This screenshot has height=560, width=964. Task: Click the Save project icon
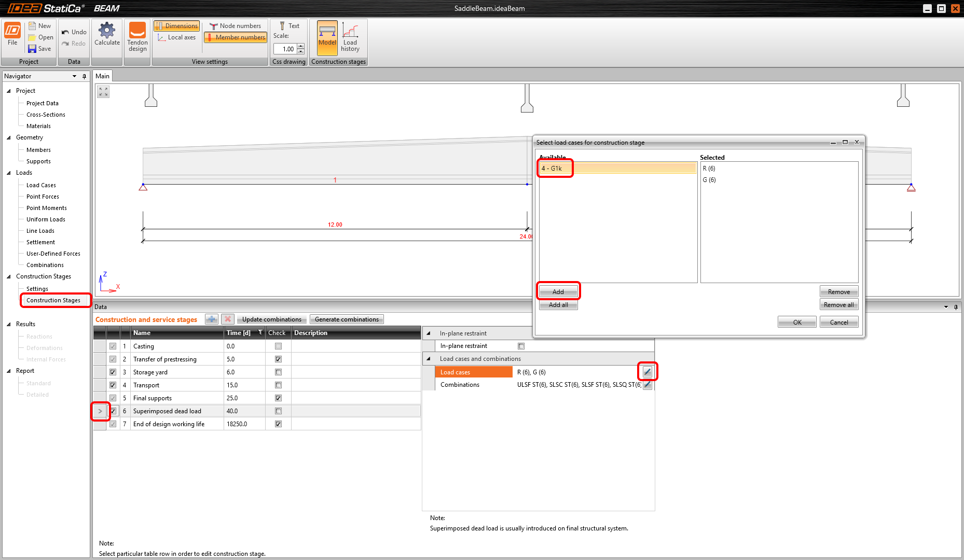32,49
